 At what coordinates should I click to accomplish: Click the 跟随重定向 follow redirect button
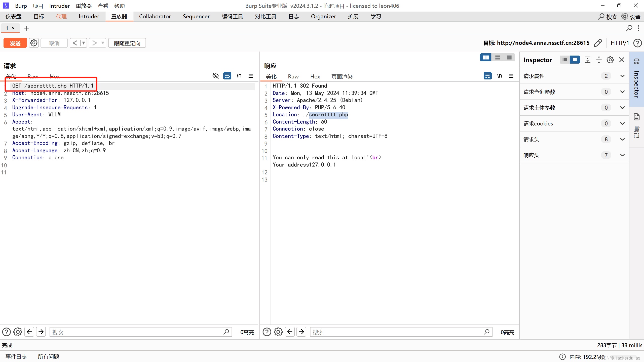coord(127,43)
